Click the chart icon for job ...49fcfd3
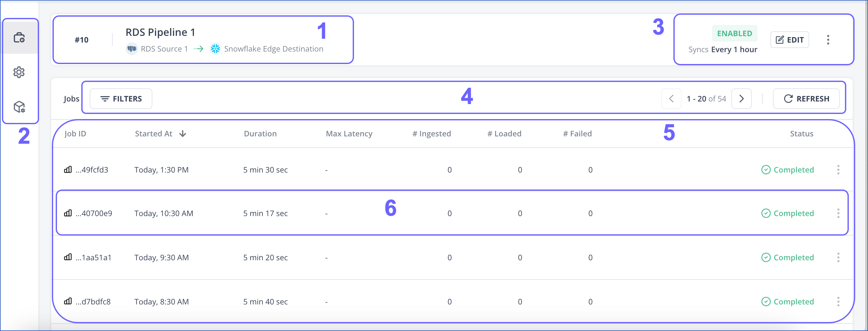The width and height of the screenshot is (868, 331). 68,170
